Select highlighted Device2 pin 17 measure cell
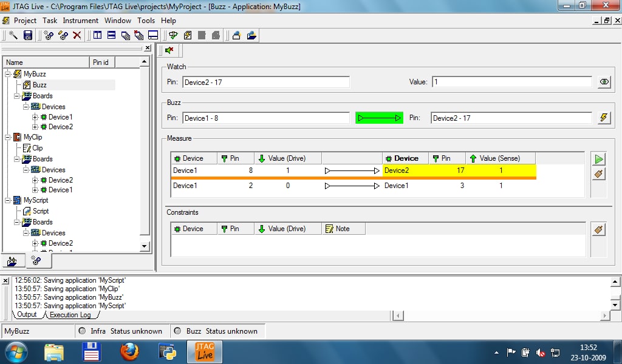622x364 pixels. 459,170
